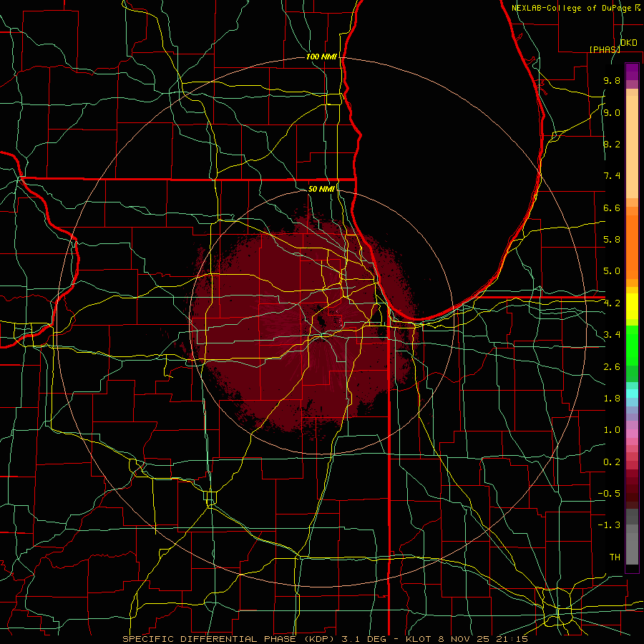Screen dimensions: 644x644
Task: Click the [PHAS] legend header label
Action: click(605, 49)
